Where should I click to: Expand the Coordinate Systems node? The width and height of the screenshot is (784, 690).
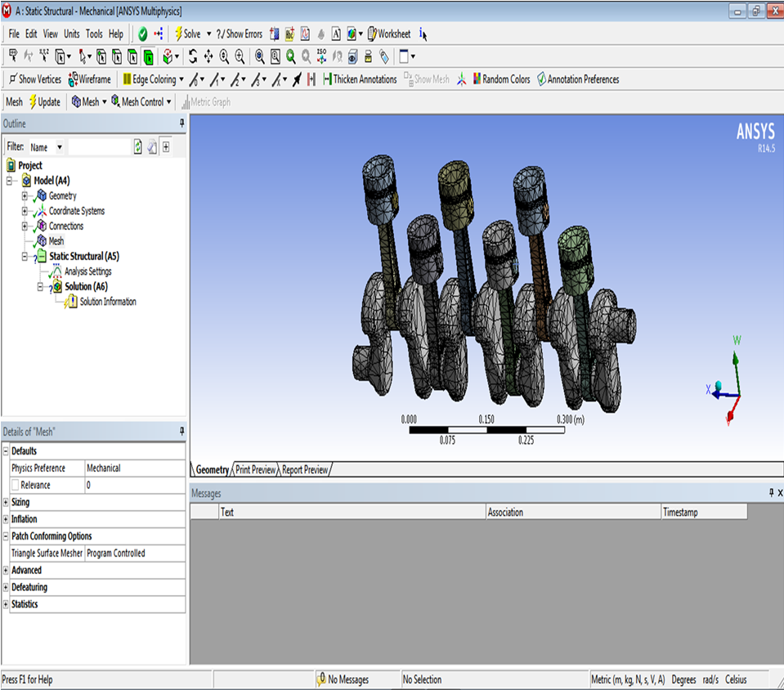click(25, 211)
